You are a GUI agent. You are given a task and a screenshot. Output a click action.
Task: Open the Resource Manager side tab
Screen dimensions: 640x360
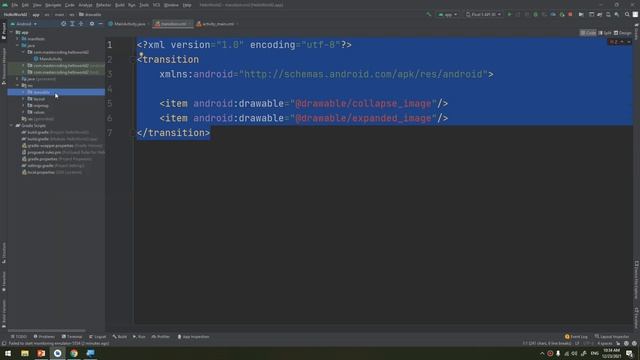click(4, 66)
